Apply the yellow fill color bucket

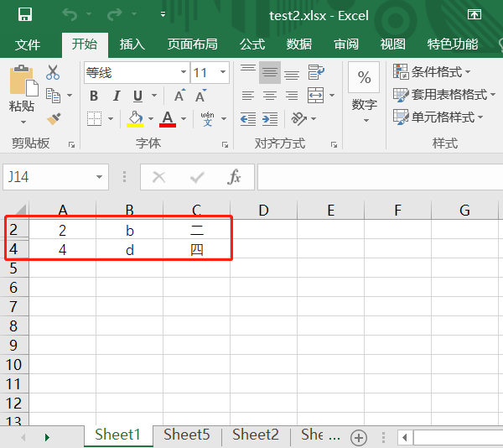pos(135,118)
